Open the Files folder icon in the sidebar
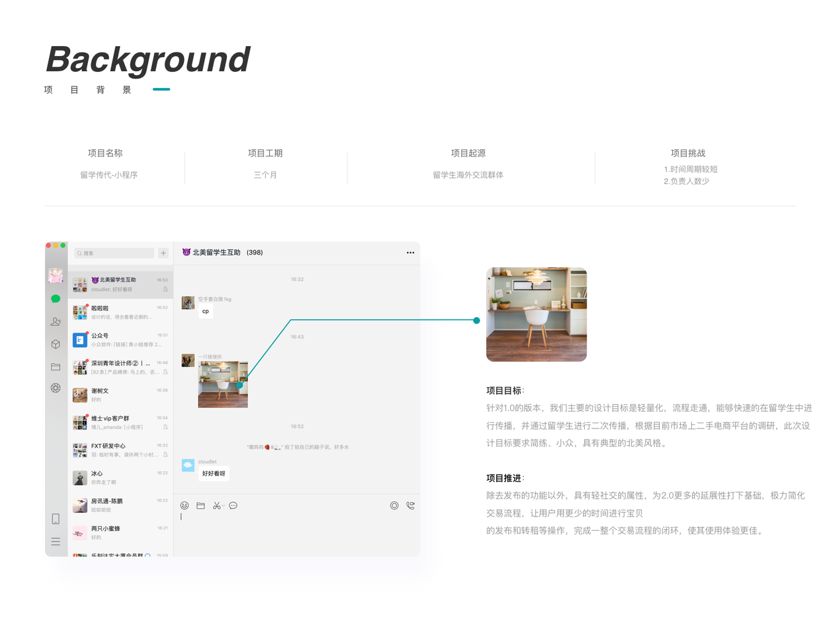 click(55, 367)
